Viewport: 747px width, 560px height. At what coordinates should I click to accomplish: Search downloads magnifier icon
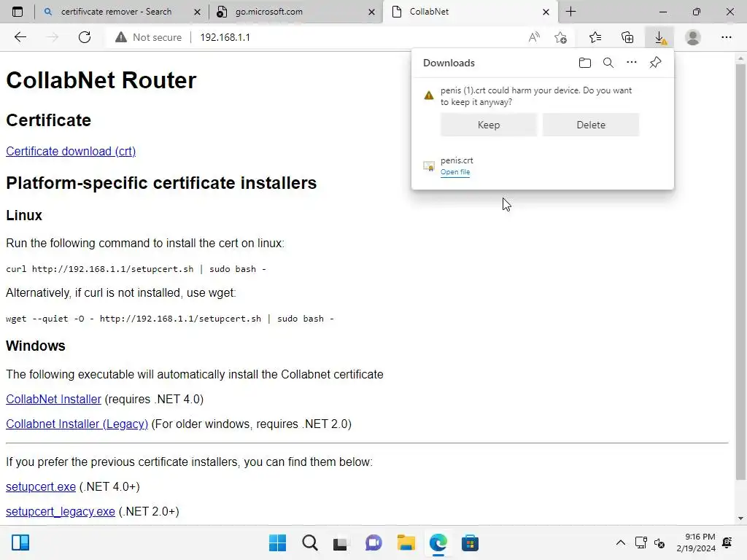coord(608,63)
